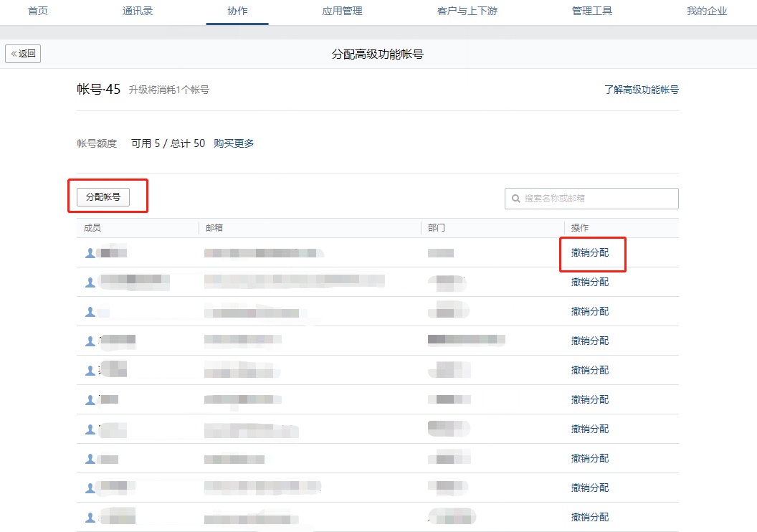Click the member avatar icon in the last row

[x=90, y=518]
